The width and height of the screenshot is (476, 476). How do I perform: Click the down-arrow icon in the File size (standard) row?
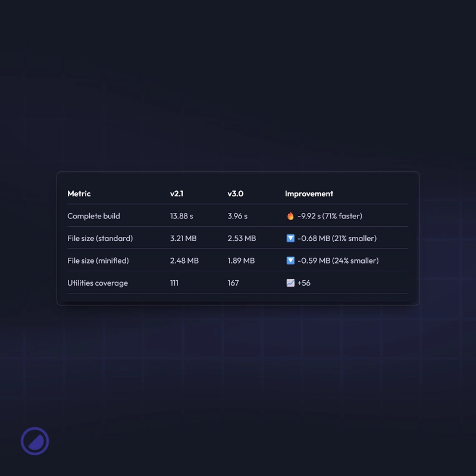[x=290, y=239]
